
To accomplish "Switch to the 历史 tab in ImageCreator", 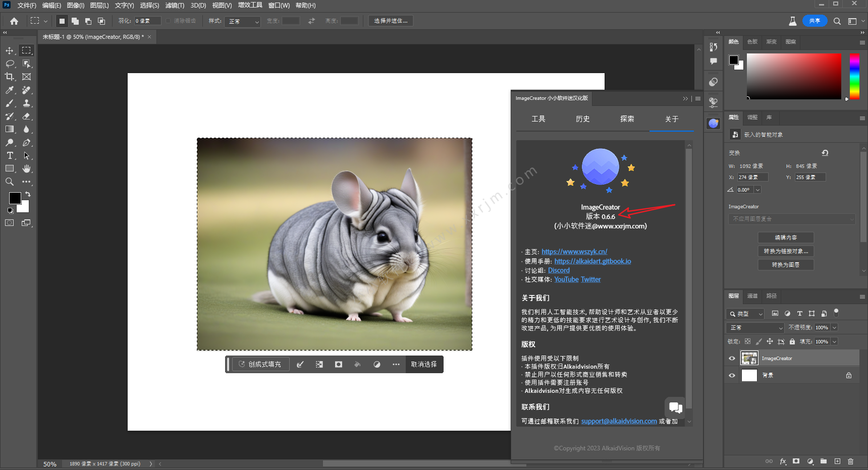I will [x=583, y=119].
